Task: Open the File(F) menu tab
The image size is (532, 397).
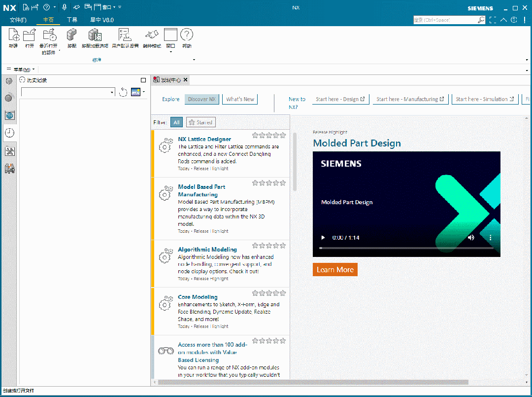Action: click(x=18, y=20)
